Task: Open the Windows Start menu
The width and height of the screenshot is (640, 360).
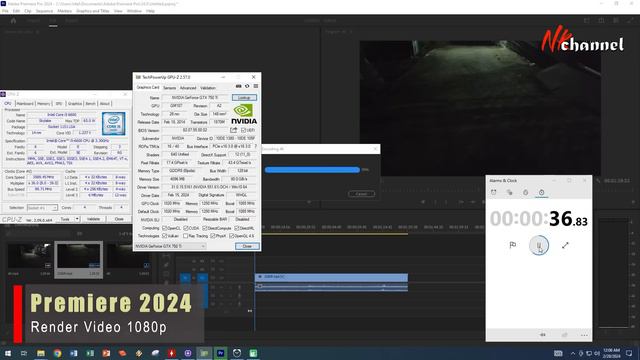Action: tap(8, 353)
